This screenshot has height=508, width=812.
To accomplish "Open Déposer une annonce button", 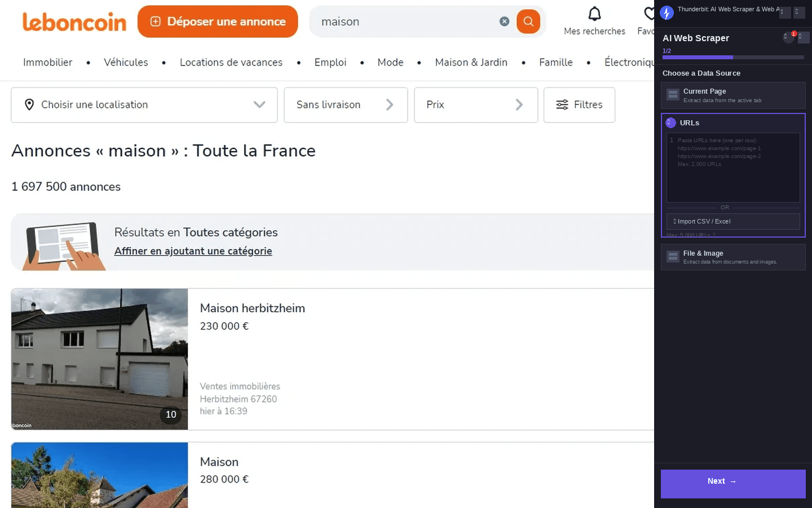I will pyautogui.click(x=218, y=21).
